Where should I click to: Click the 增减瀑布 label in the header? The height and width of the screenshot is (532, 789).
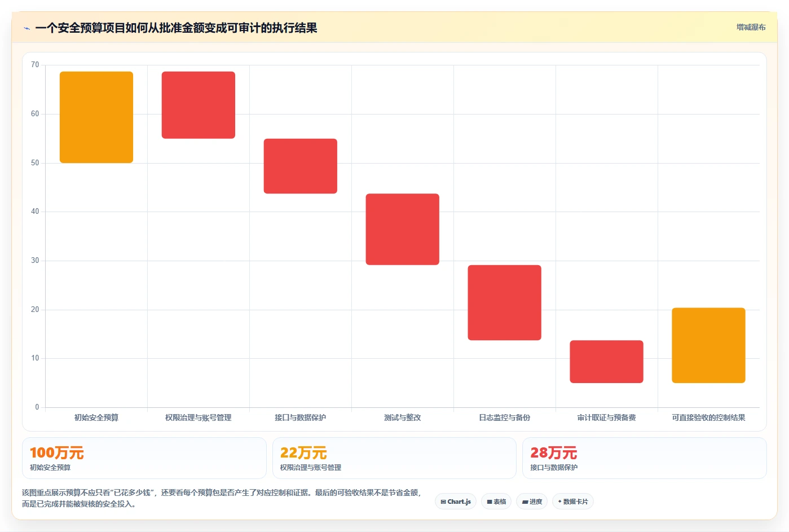coord(751,27)
